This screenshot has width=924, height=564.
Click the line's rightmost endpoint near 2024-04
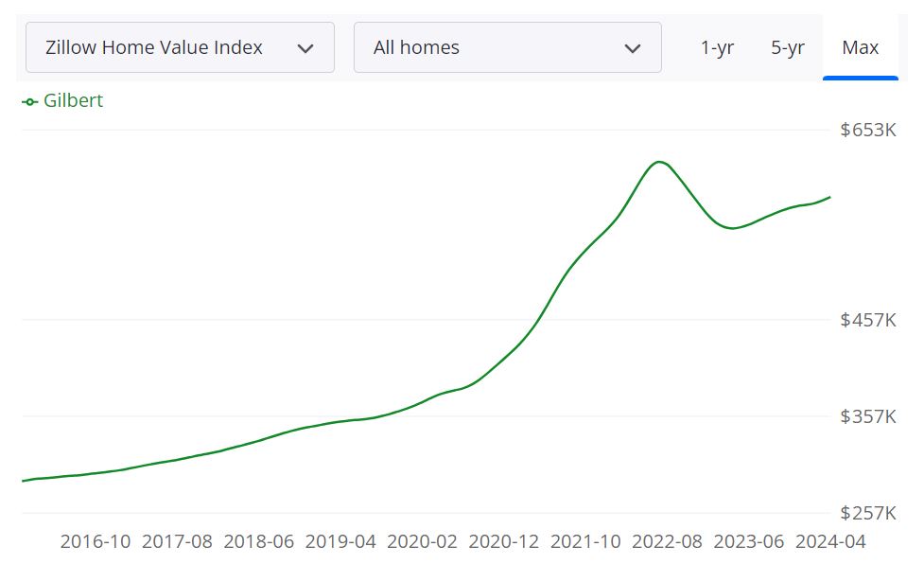coord(828,198)
